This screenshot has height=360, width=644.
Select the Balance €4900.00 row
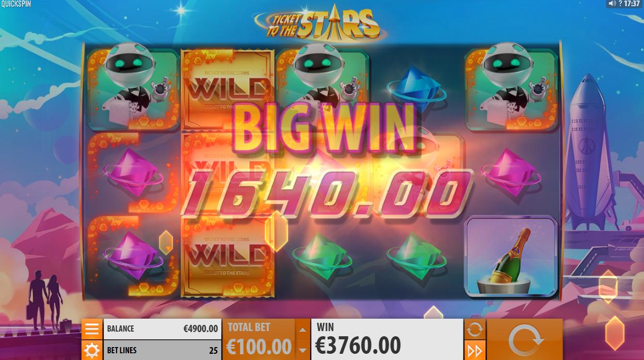(x=162, y=328)
